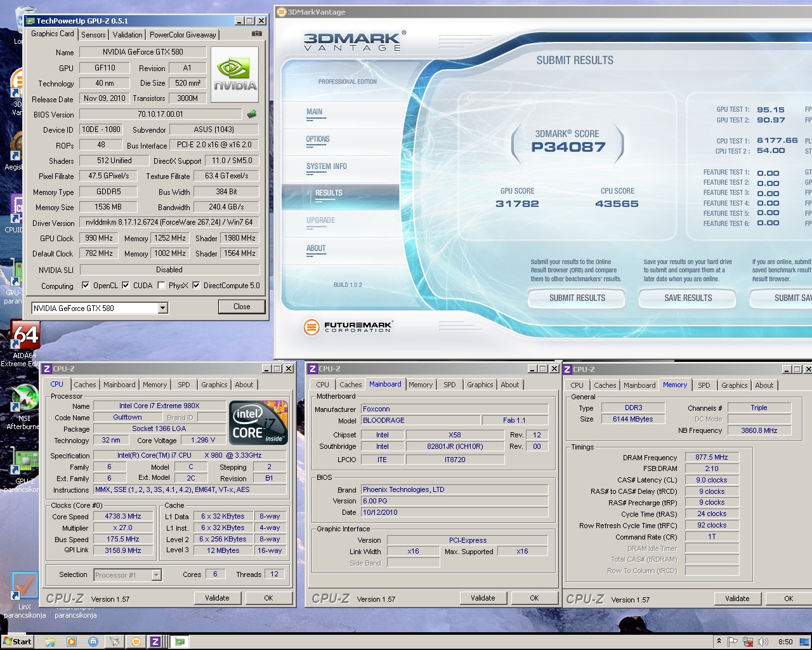Viewport: 812px width, 650px height.
Task: Select RESULTS in 3DMark Vantage sidebar
Action: [x=341, y=197]
